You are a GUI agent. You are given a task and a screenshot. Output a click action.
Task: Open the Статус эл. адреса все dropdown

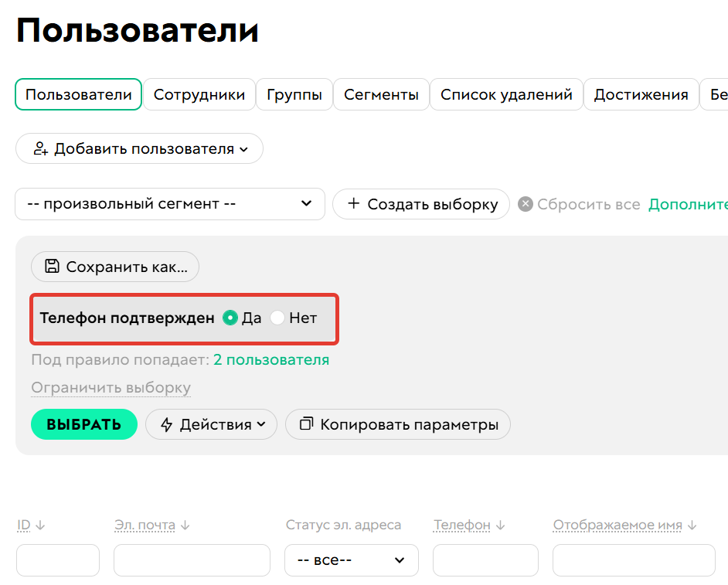[351, 559]
